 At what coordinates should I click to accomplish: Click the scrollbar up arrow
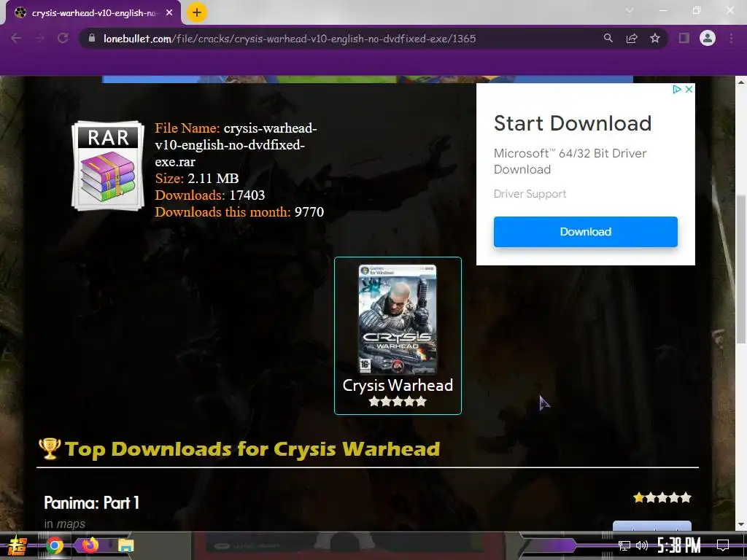point(741,82)
